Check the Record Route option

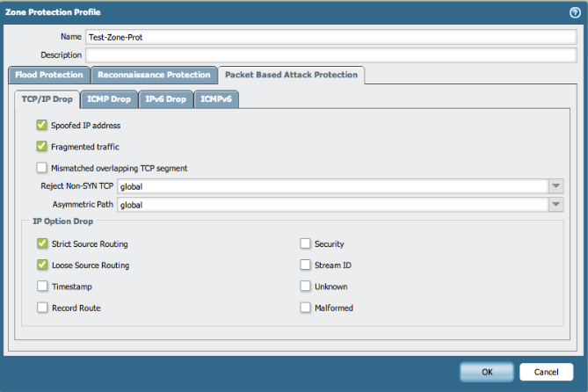pyautogui.click(x=42, y=308)
